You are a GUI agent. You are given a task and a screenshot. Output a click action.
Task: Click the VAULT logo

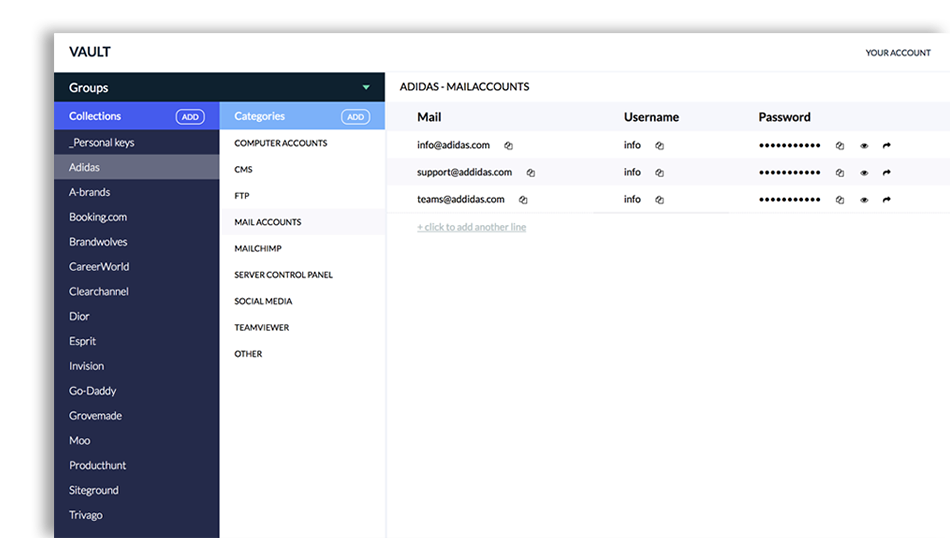point(90,52)
